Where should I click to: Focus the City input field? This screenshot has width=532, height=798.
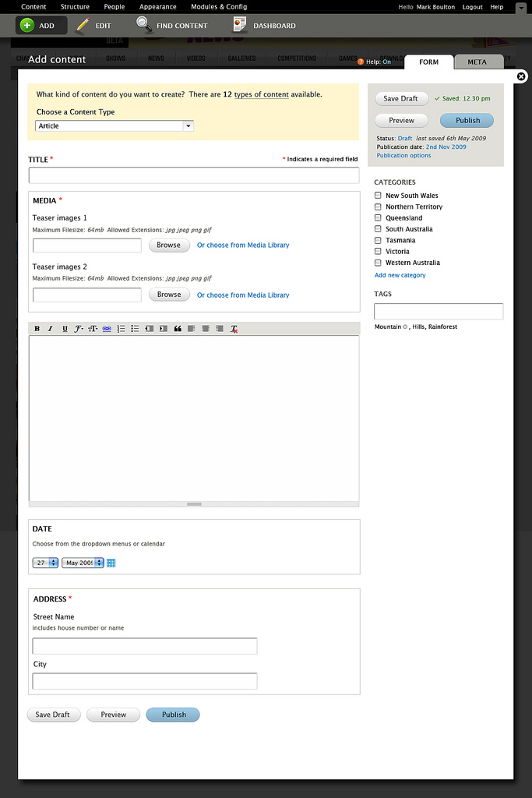pos(145,681)
